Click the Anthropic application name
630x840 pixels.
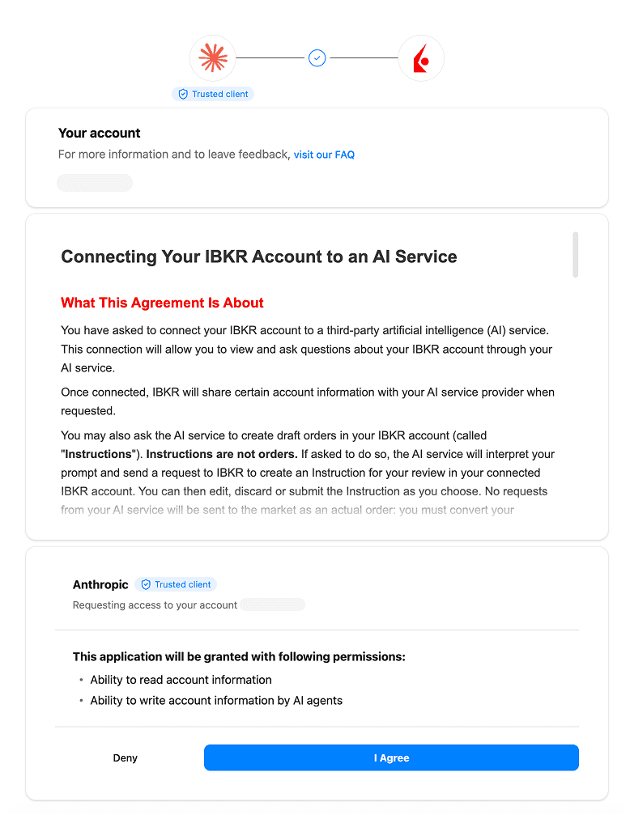click(100, 584)
